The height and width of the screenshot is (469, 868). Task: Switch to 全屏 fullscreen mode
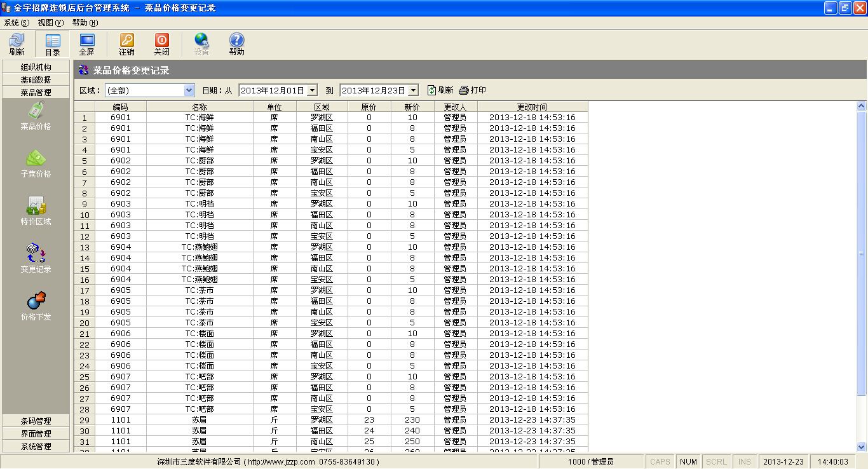coord(86,44)
